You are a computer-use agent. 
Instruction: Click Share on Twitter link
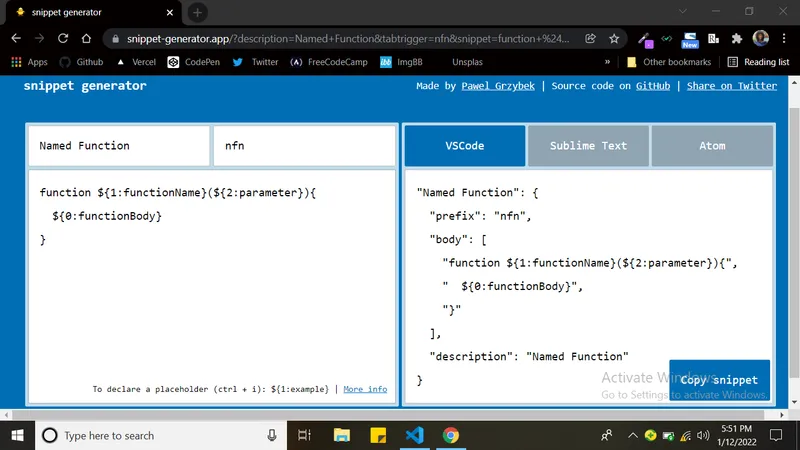click(x=732, y=86)
